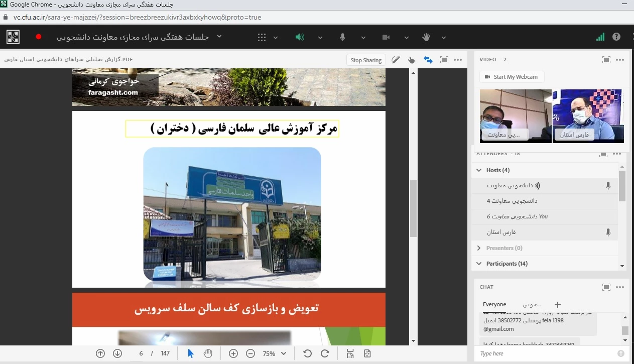Viewport: 634px width, 364px height.
Task: Toggle the webcam icon in top bar
Action: click(386, 37)
